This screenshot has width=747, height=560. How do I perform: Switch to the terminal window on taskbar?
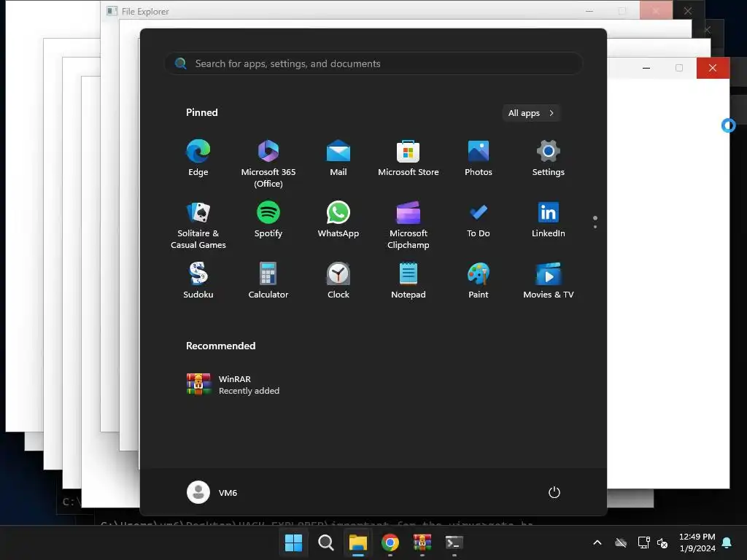(x=454, y=542)
